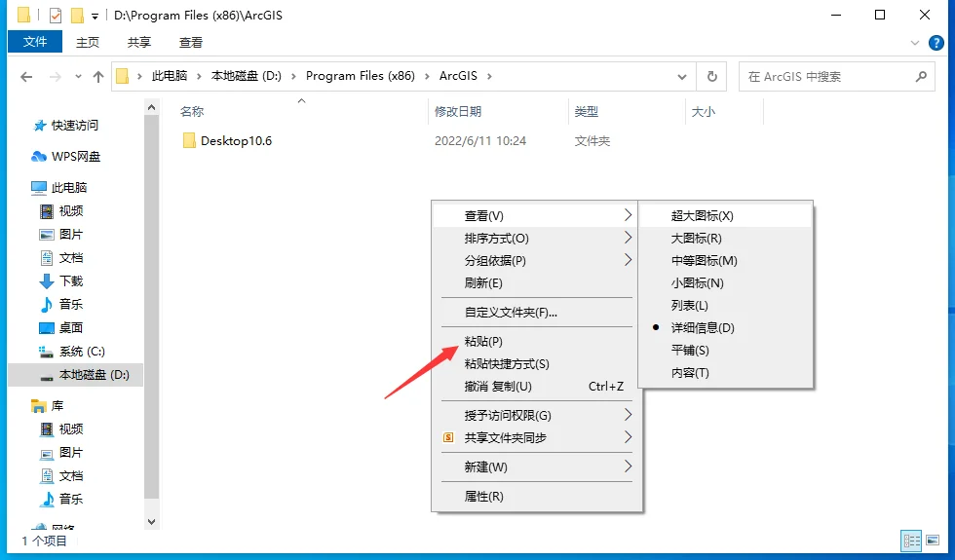Choose 自定义文件夹(F)... menu item

pyautogui.click(x=535, y=313)
